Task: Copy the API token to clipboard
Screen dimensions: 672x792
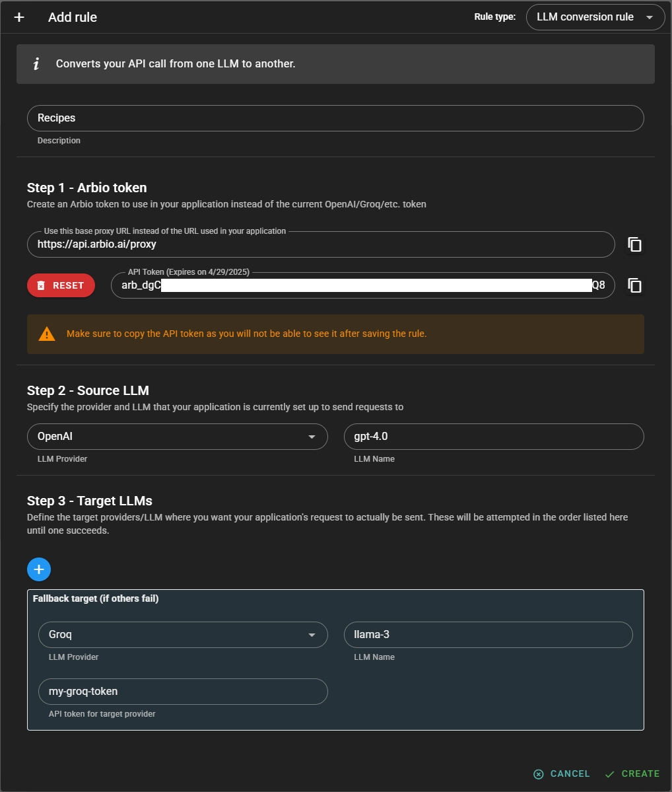Action: click(634, 285)
